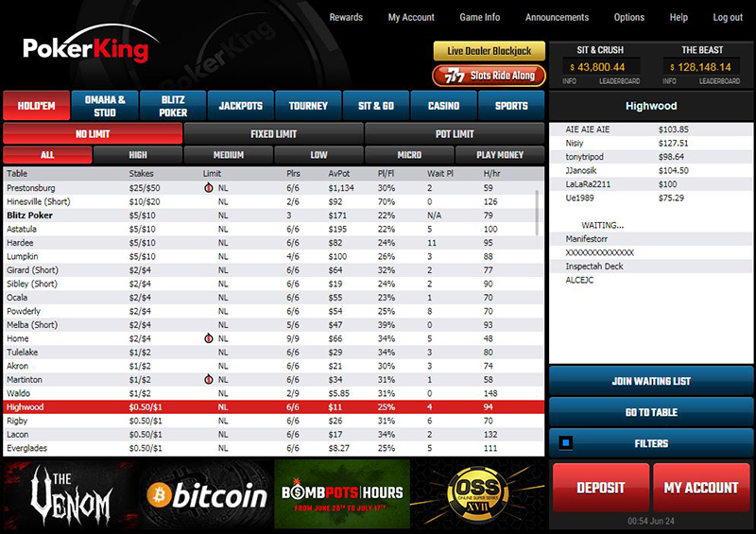Viewport: 756px width, 534px height.
Task: Switch to the Hold'em tab
Action: pos(37,106)
